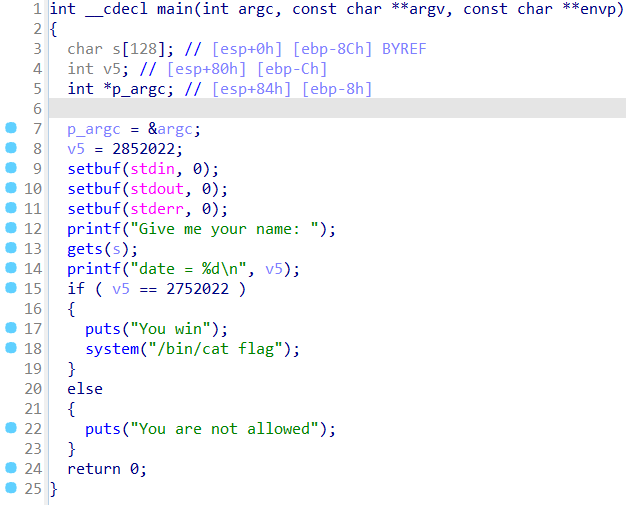Click the [ebp-8h] comment on line 5
This screenshot has height=505, width=626.
[337, 89]
